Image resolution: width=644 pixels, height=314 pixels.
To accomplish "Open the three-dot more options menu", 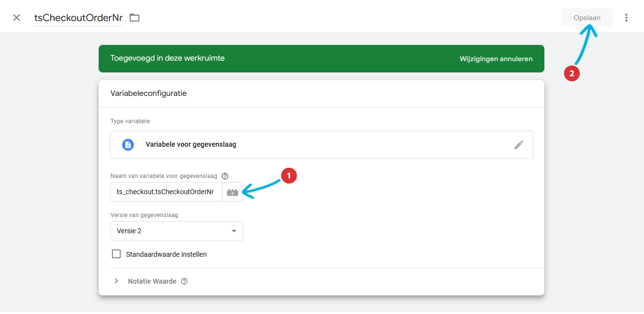I will tap(626, 18).
